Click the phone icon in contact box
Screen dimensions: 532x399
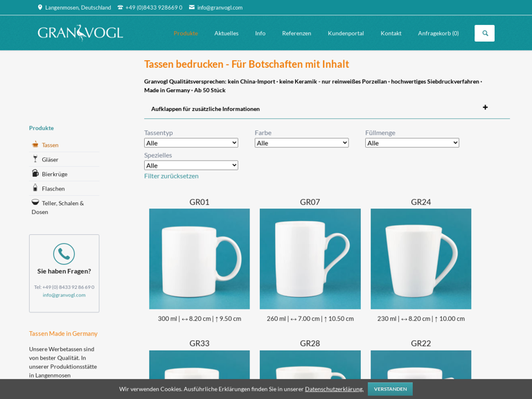64,254
